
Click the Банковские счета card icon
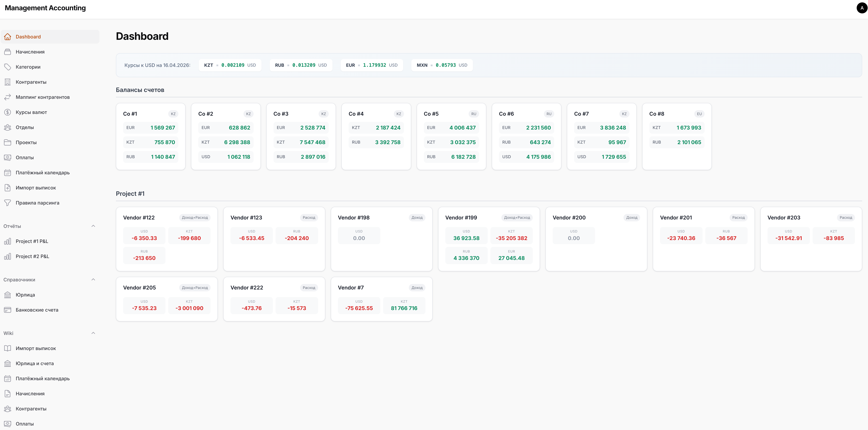tap(7, 310)
